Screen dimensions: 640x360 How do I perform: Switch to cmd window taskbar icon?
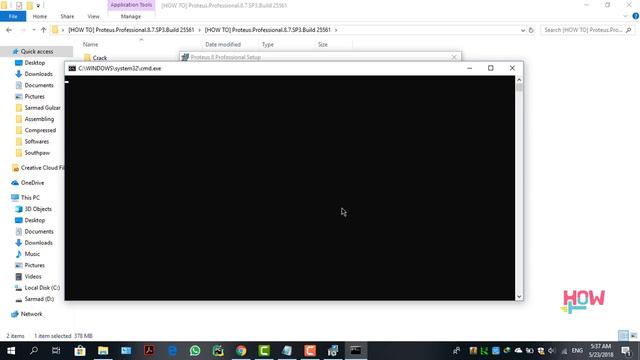(356, 351)
